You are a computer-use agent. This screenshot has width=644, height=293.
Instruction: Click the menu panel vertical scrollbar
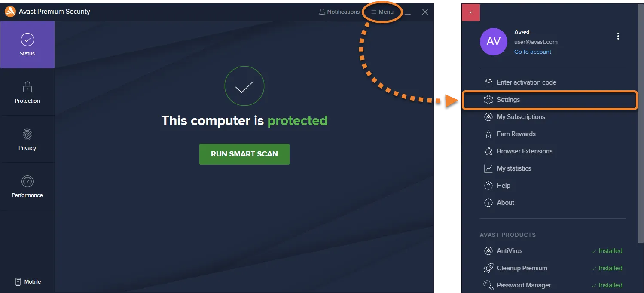point(641,125)
